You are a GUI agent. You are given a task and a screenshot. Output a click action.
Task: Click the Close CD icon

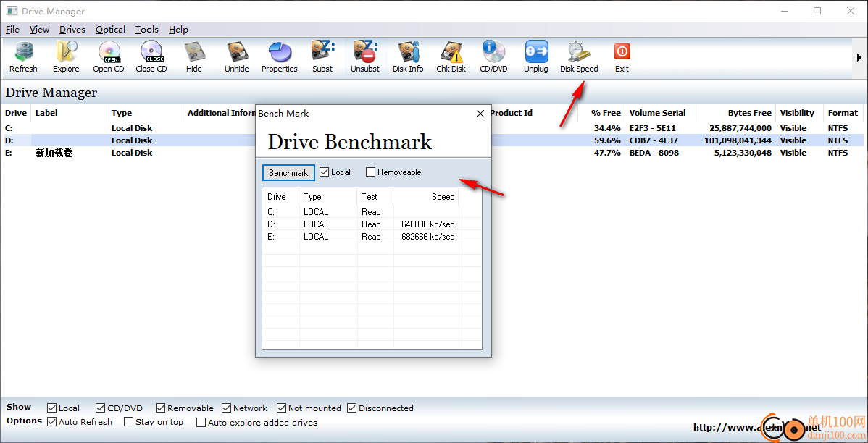(151, 57)
